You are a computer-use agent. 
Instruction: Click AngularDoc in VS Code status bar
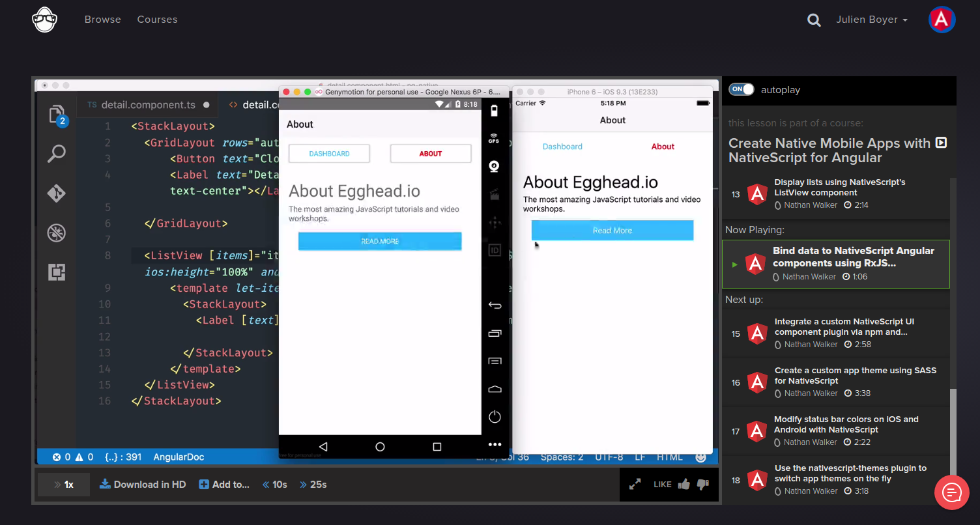[x=179, y=457]
